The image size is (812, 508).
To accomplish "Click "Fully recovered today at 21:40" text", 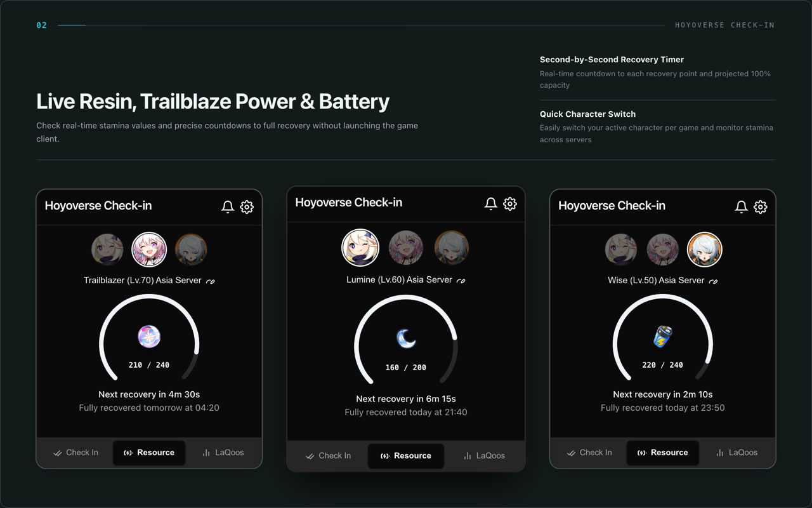I will click(406, 412).
